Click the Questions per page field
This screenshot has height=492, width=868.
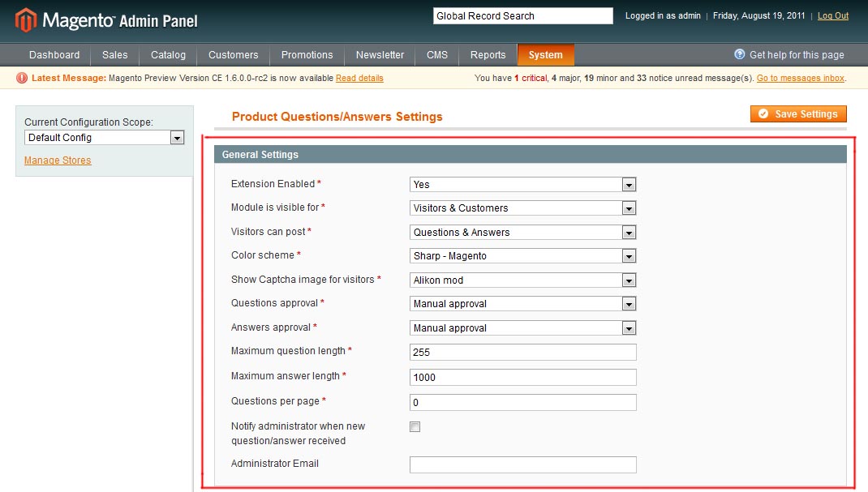(x=522, y=403)
